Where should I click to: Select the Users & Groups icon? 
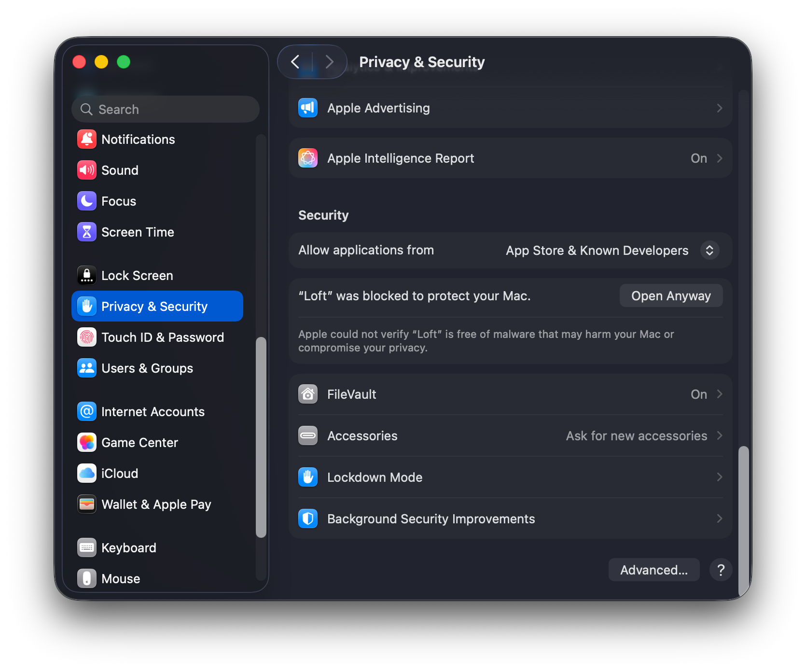pyautogui.click(x=86, y=368)
